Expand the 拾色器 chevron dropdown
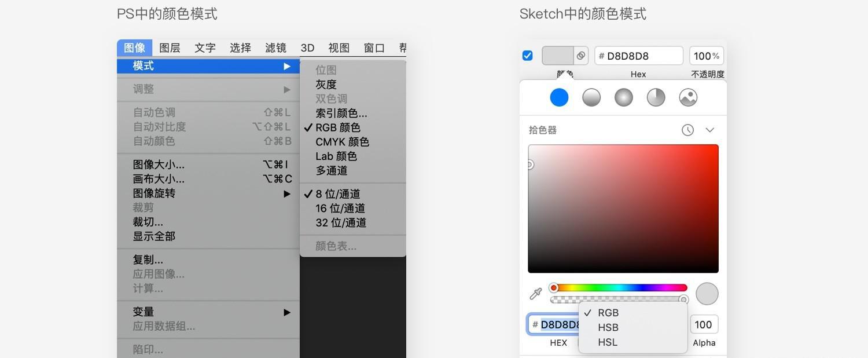 (710, 130)
